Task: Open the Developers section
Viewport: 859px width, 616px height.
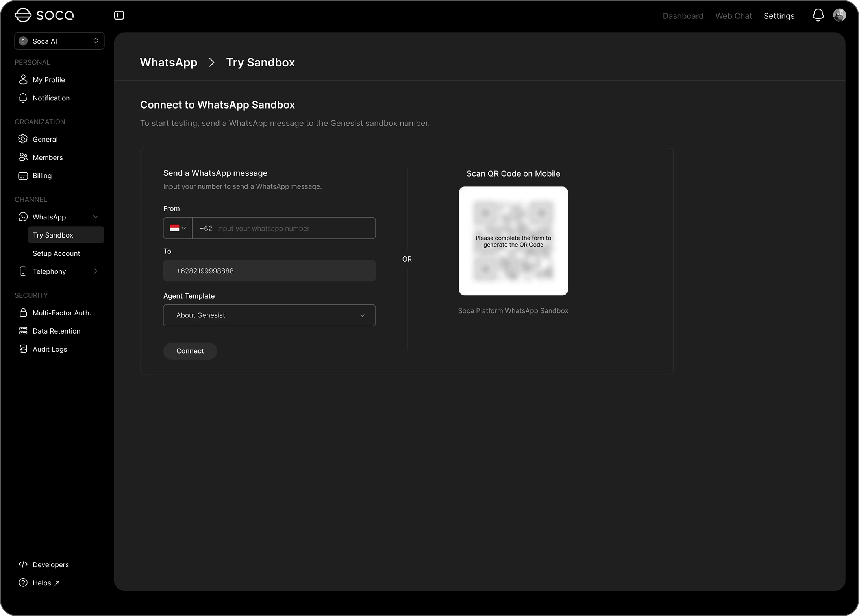Action: pyautogui.click(x=50, y=565)
